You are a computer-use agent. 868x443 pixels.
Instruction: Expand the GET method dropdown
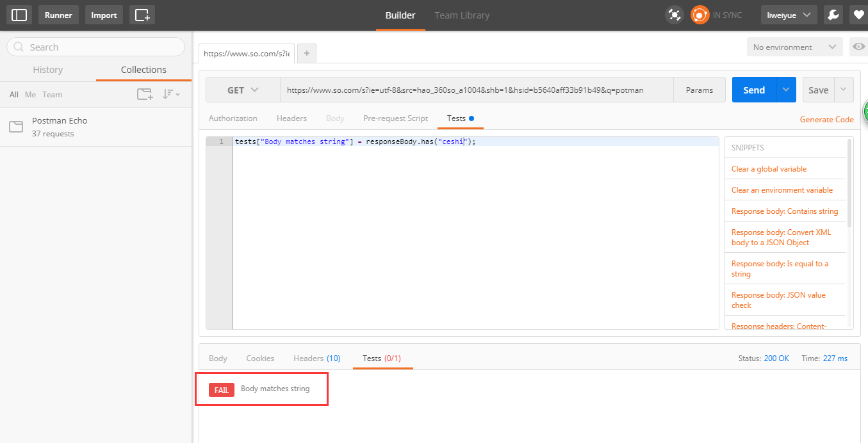[243, 90]
